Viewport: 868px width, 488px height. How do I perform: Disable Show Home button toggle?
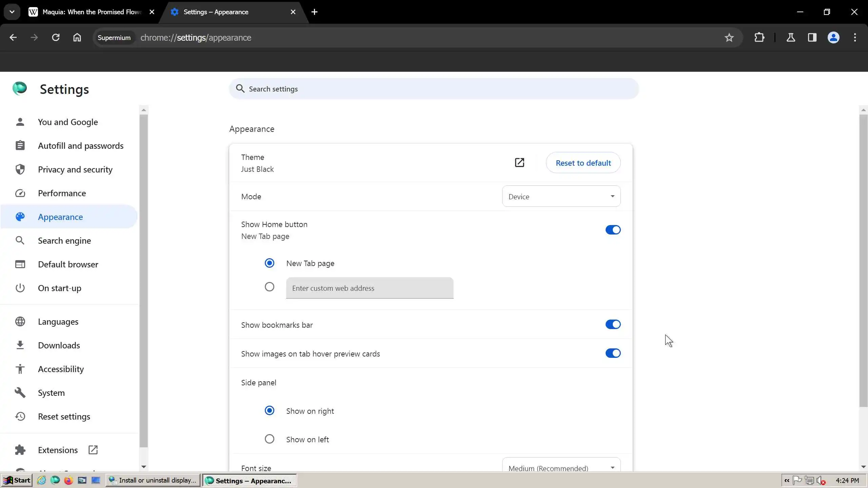pyautogui.click(x=613, y=230)
